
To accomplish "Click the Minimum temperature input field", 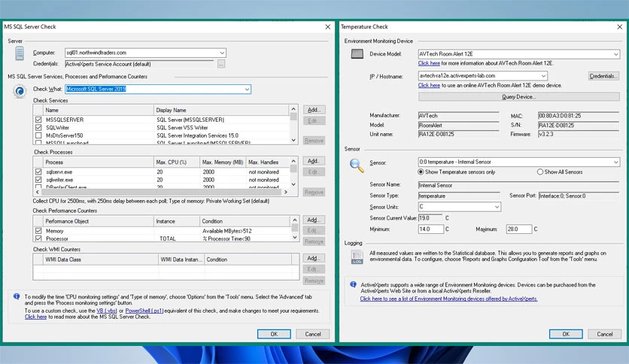I will (431, 229).
